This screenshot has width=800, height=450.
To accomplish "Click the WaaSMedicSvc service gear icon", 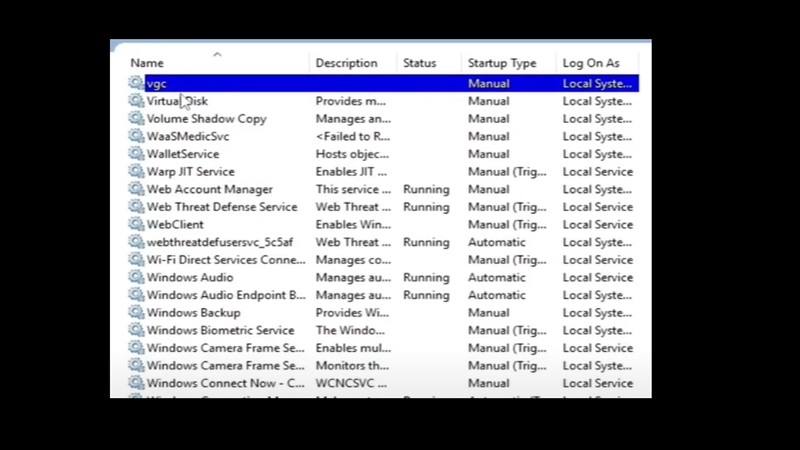I will (x=136, y=136).
